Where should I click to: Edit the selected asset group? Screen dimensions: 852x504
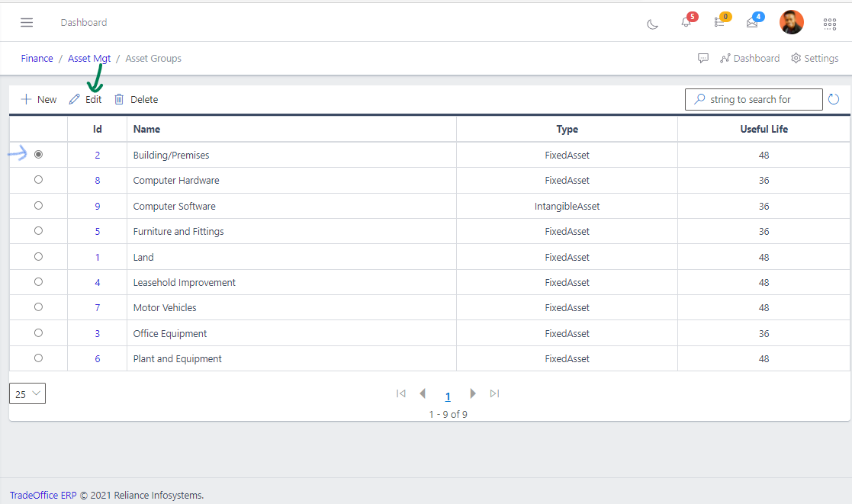tap(85, 99)
